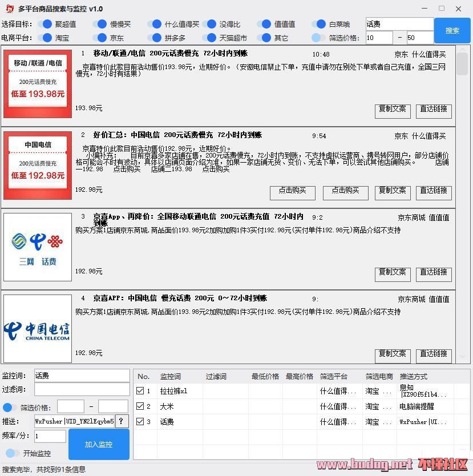This screenshot has width=473, height=476.
Task: Copy text for item 1 with 复制文案
Action: tap(393, 111)
